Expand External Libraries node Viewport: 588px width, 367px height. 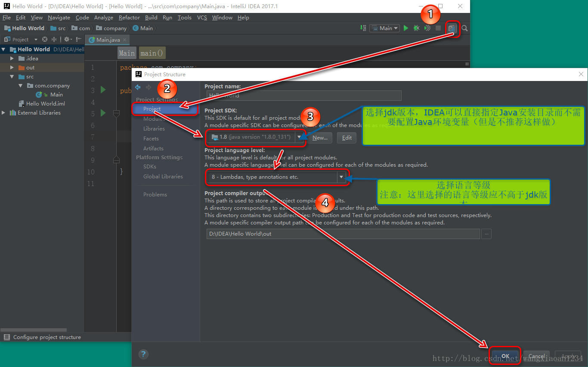[4, 113]
